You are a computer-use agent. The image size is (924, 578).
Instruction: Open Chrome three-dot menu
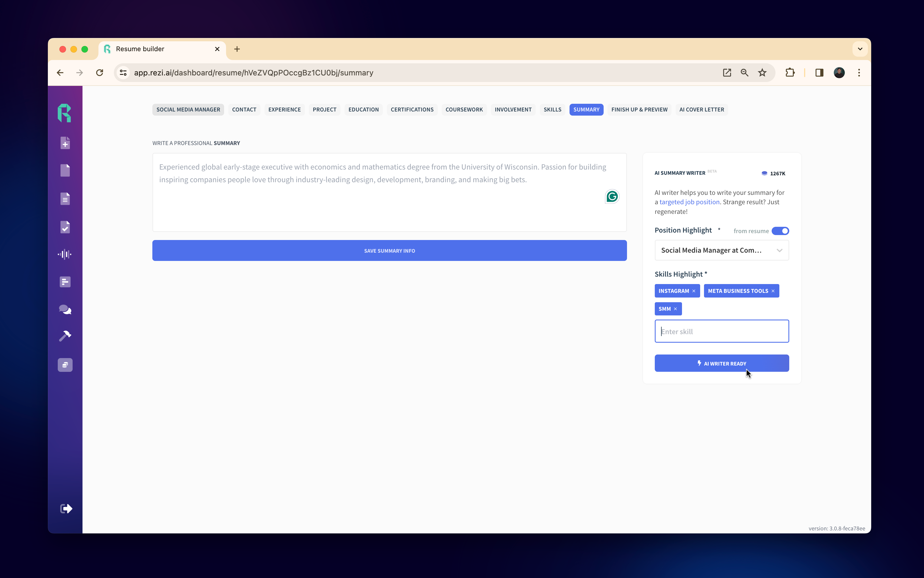point(859,73)
